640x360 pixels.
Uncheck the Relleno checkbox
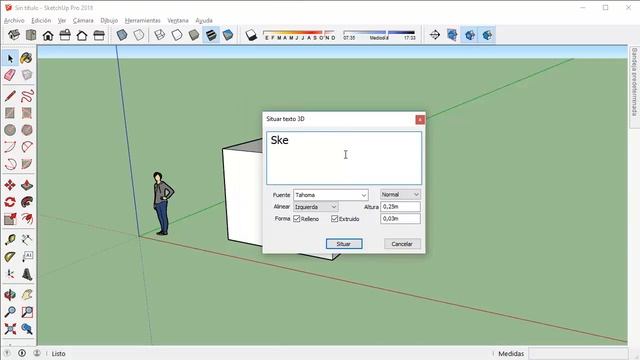[297, 219]
